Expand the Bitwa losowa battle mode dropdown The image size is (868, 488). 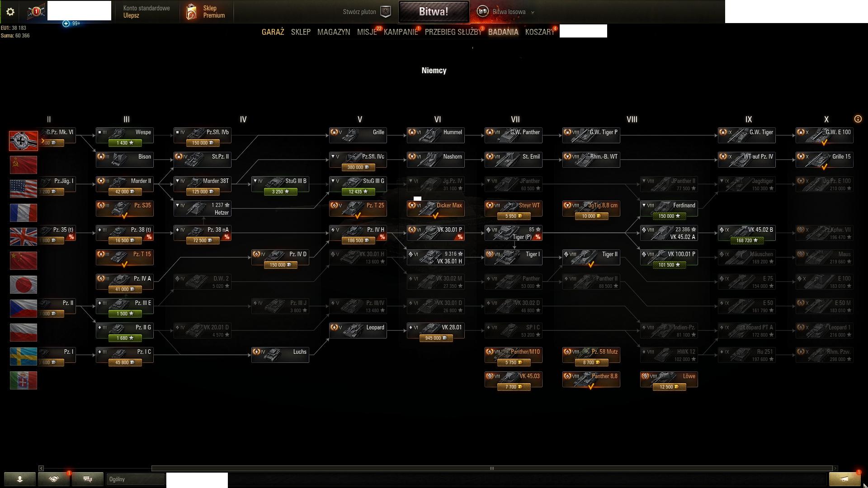tap(533, 12)
